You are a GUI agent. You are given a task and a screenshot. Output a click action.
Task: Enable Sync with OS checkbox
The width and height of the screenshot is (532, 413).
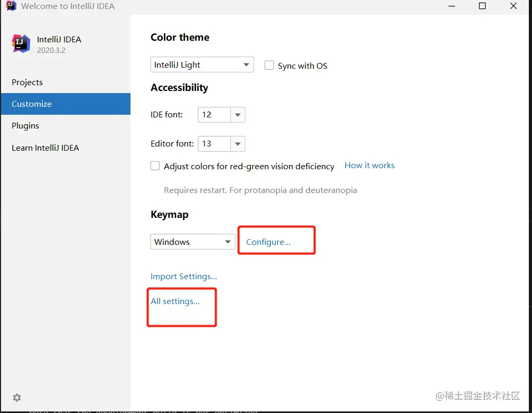click(x=269, y=66)
